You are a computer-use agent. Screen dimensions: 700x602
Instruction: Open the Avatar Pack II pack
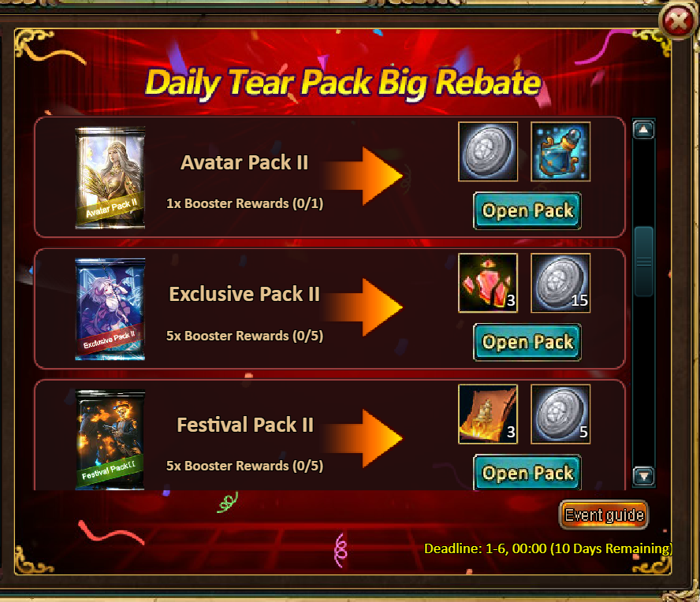527,210
